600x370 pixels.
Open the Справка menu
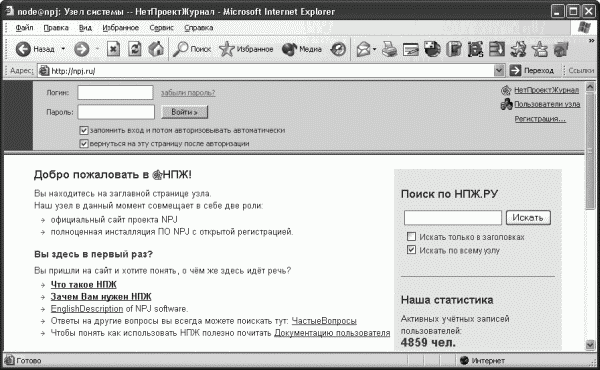[199, 28]
